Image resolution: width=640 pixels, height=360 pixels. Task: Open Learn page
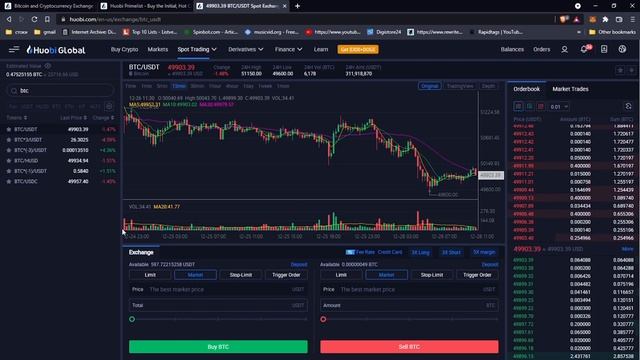point(321,49)
